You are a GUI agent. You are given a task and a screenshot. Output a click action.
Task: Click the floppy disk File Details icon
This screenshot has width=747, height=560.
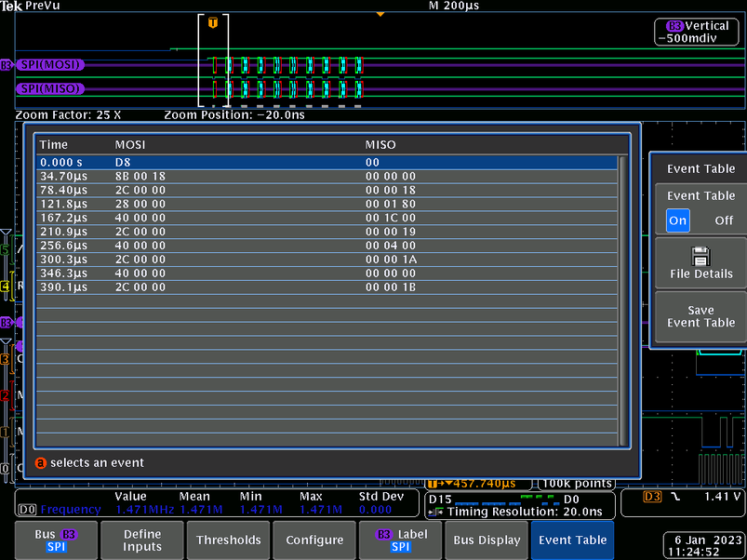pos(700,256)
